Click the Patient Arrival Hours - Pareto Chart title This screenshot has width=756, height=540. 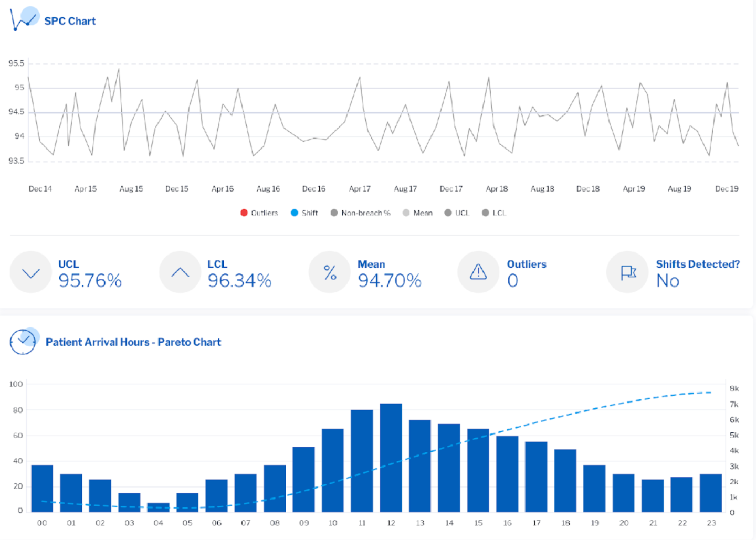[x=133, y=342]
